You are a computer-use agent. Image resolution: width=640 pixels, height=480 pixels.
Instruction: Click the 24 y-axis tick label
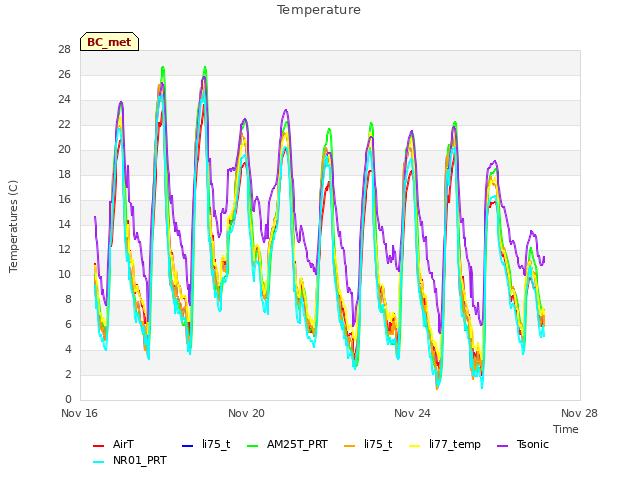64,100
